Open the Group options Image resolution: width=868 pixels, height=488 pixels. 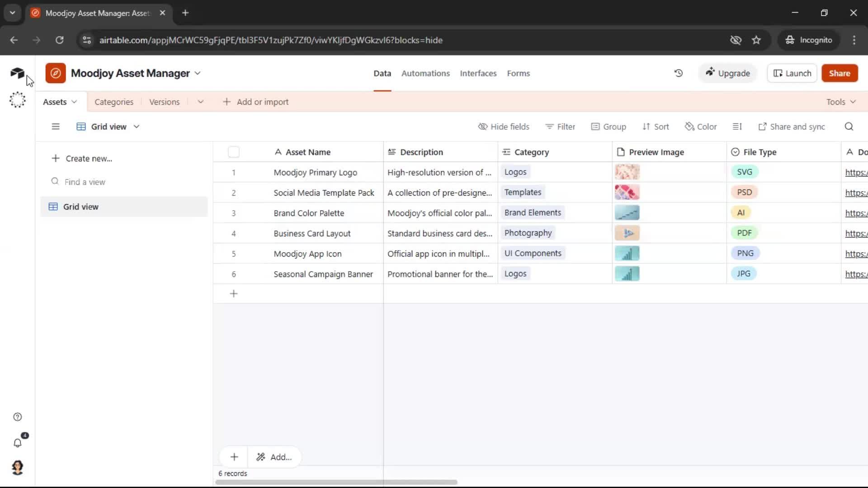(x=609, y=127)
